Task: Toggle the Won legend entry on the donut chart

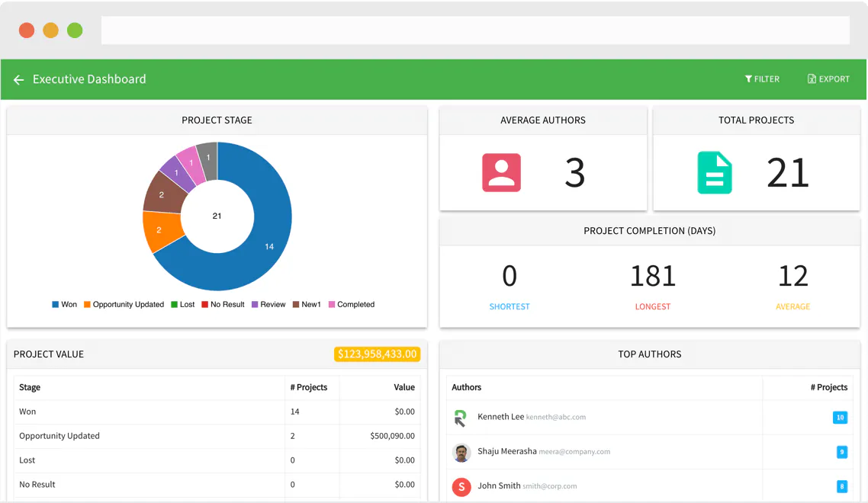Action: (64, 304)
